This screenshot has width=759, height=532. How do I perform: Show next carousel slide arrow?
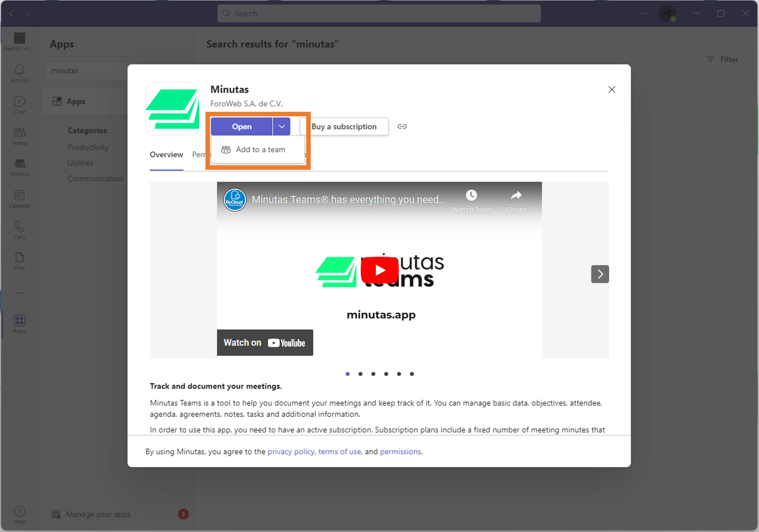[600, 274]
